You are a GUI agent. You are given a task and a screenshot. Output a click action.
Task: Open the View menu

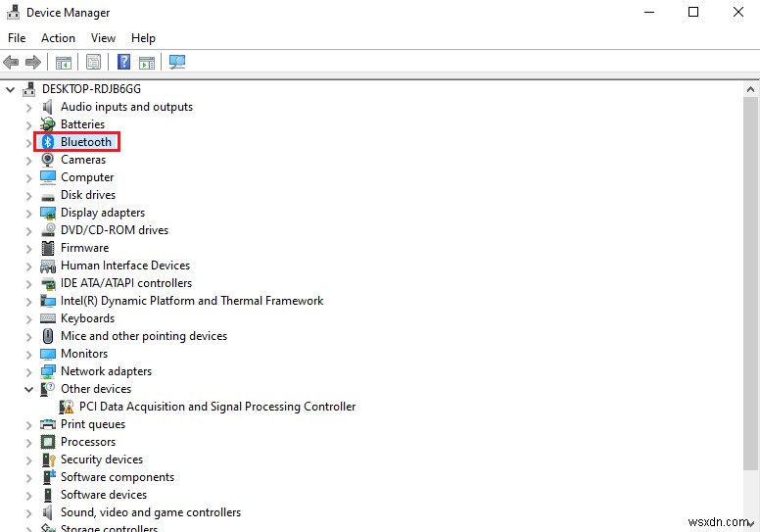click(103, 38)
